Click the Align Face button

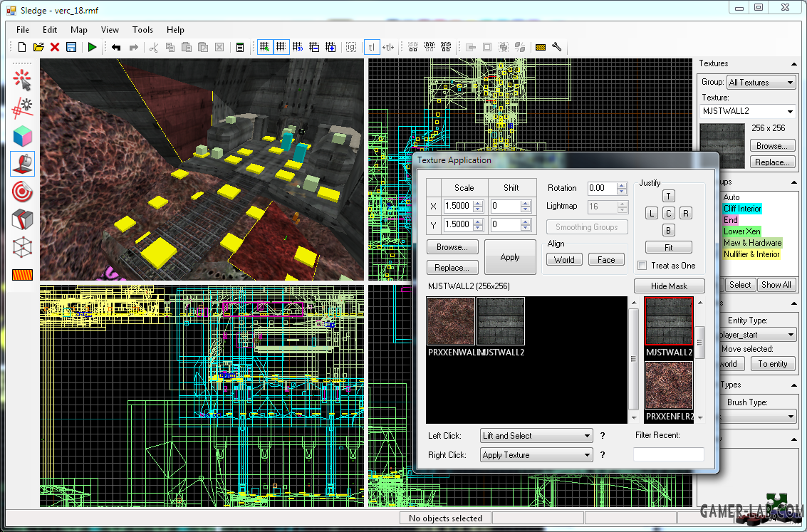[606, 260]
